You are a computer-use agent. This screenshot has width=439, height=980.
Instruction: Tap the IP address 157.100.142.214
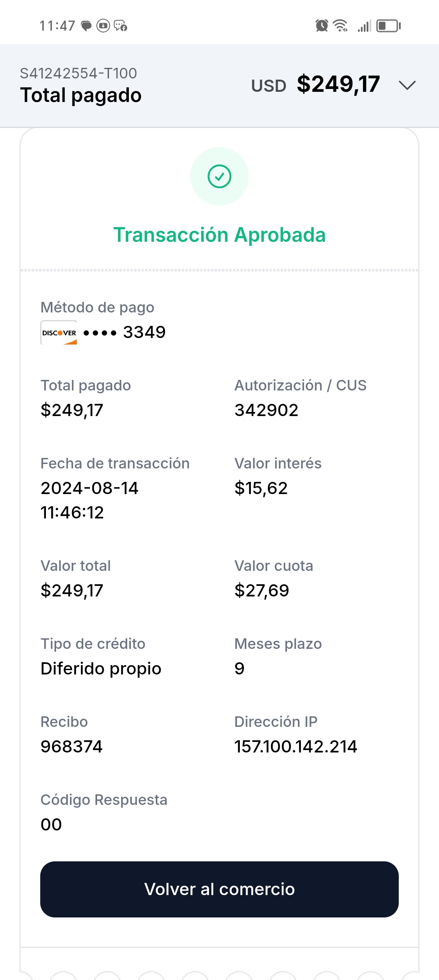pyautogui.click(x=296, y=746)
